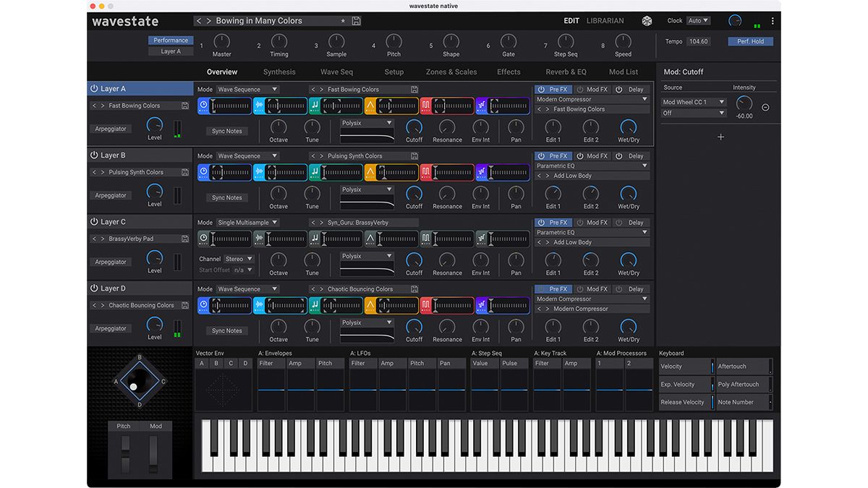Select next Chaotic Bouncing Colors layer program

103,305
